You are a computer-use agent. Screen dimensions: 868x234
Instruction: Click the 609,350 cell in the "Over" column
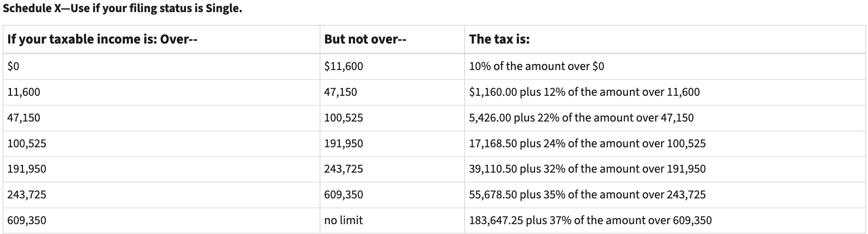click(27, 220)
